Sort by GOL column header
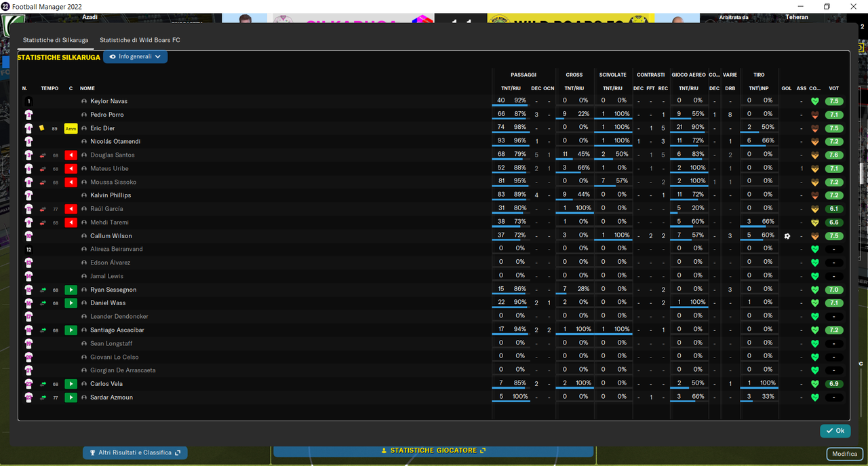868x466 pixels. click(x=787, y=88)
